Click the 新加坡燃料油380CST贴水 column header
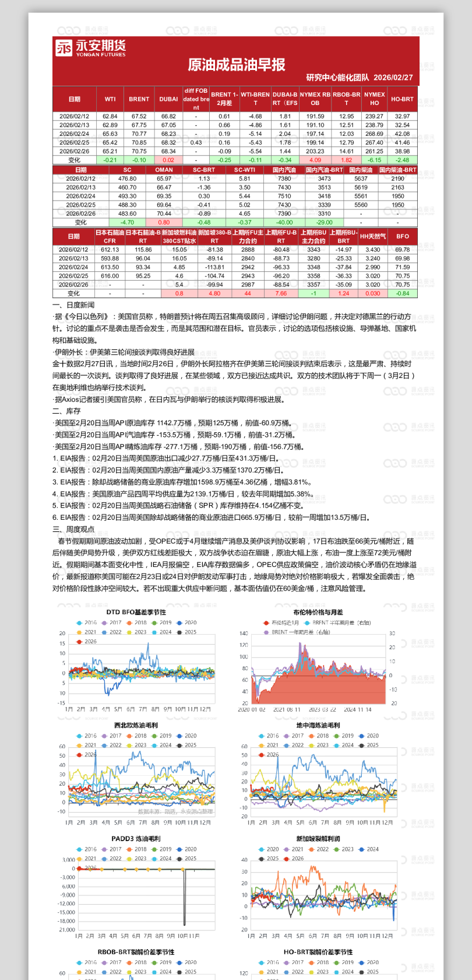 (x=179, y=236)
